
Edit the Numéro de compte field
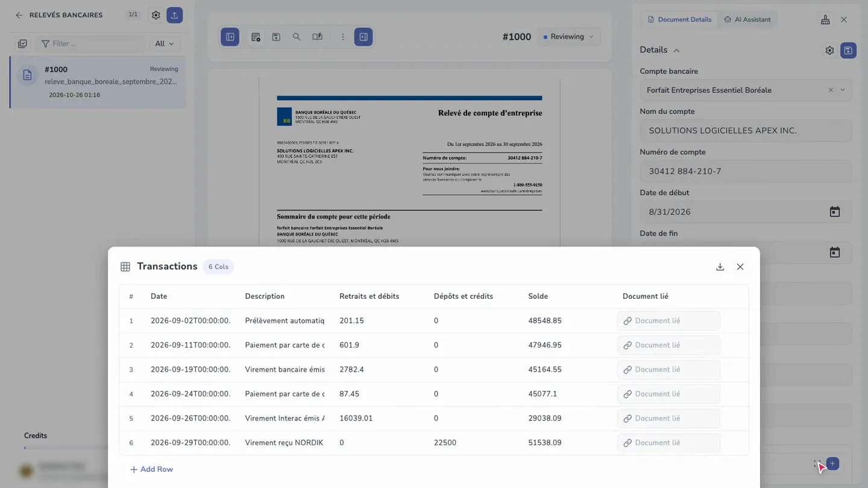(x=746, y=171)
